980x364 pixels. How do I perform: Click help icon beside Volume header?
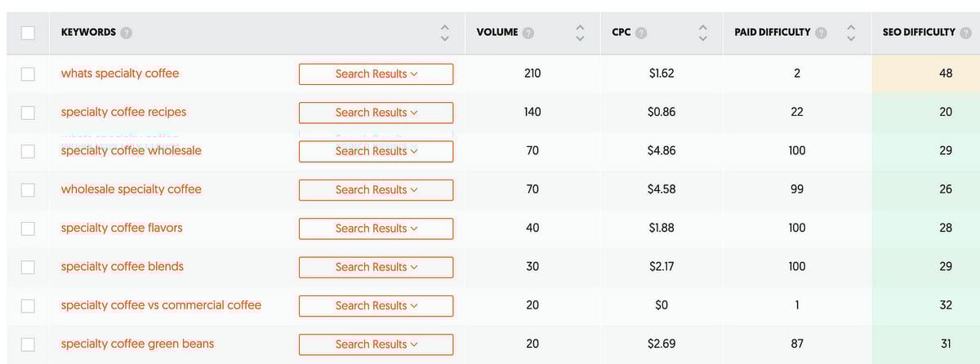coord(529,33)
